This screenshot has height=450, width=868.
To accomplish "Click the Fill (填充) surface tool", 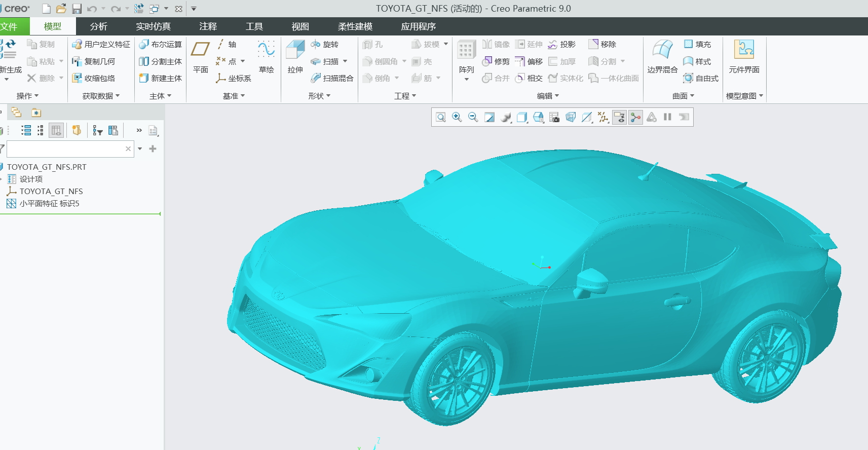I will [697, 45].
